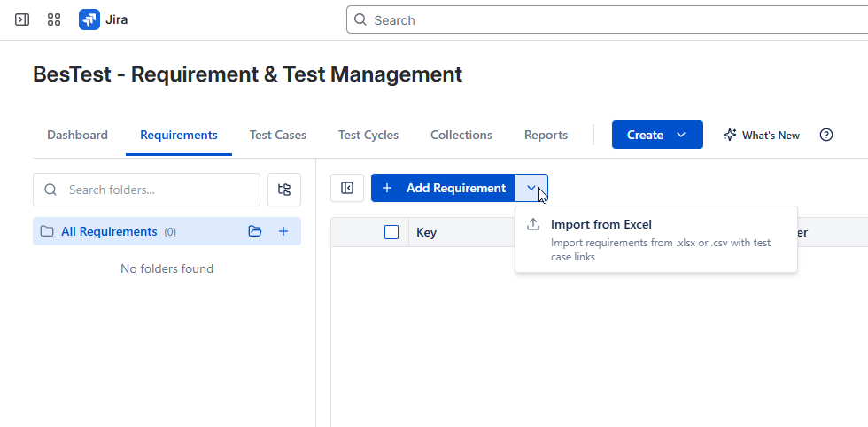Open the help question mark icon

coord(826,135)
